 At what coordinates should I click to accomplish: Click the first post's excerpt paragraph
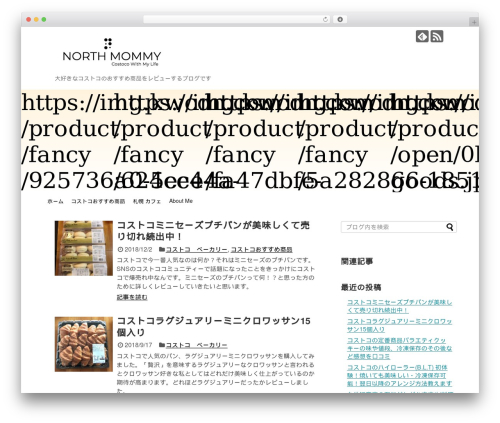tap(215, 273)
